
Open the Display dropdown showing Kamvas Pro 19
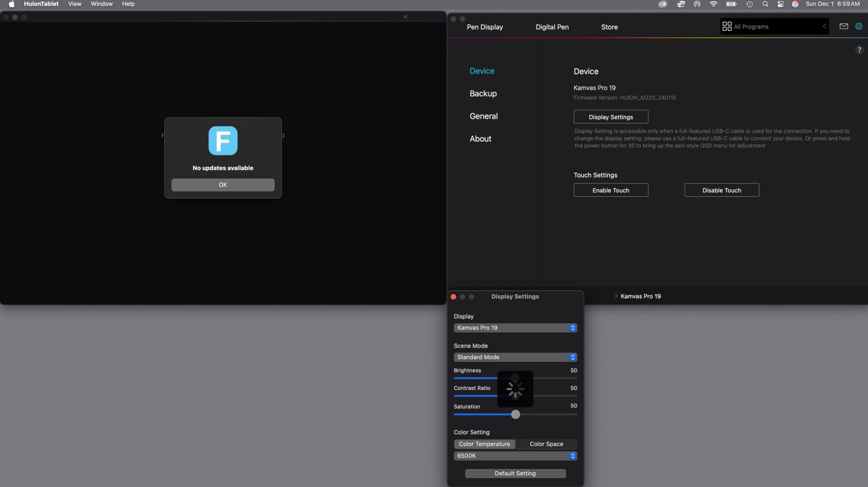click(515, 328)
